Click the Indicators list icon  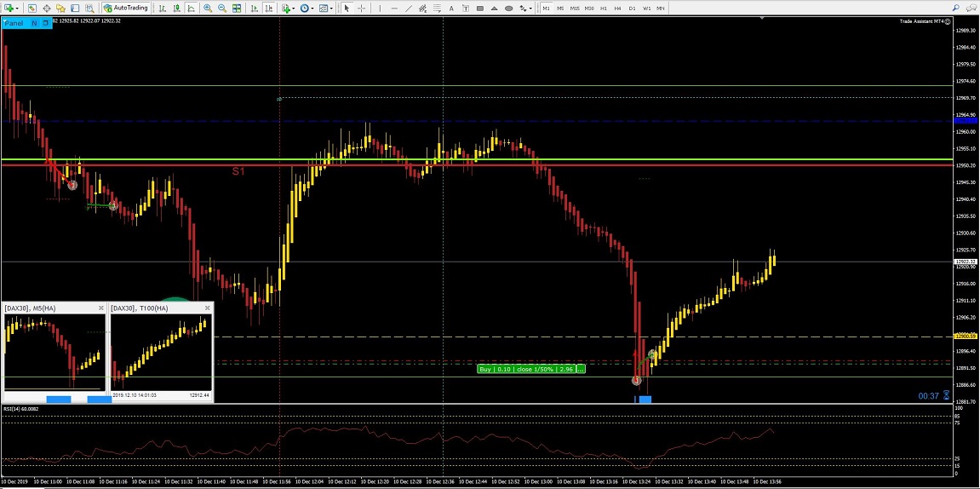tap(285, 9)
